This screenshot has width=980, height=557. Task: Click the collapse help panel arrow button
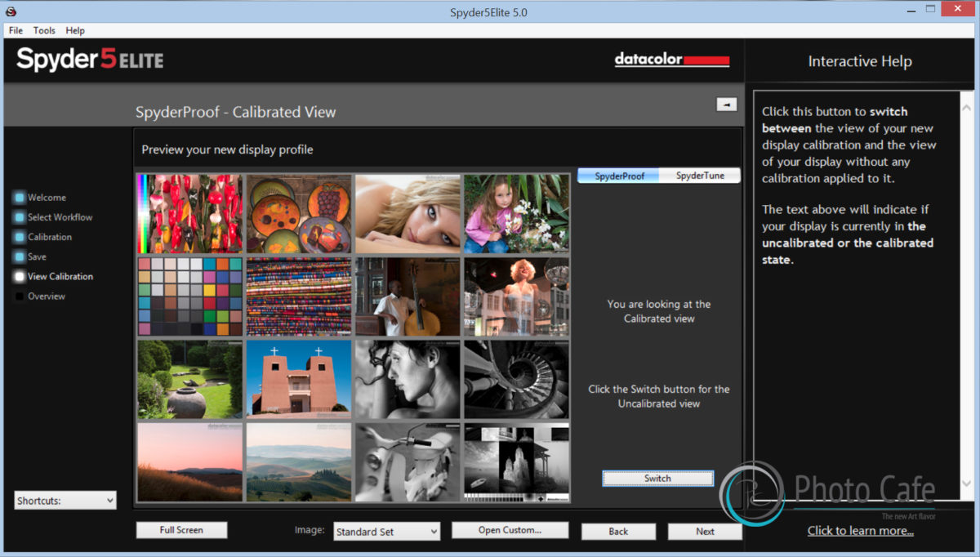tap(726, 104)
